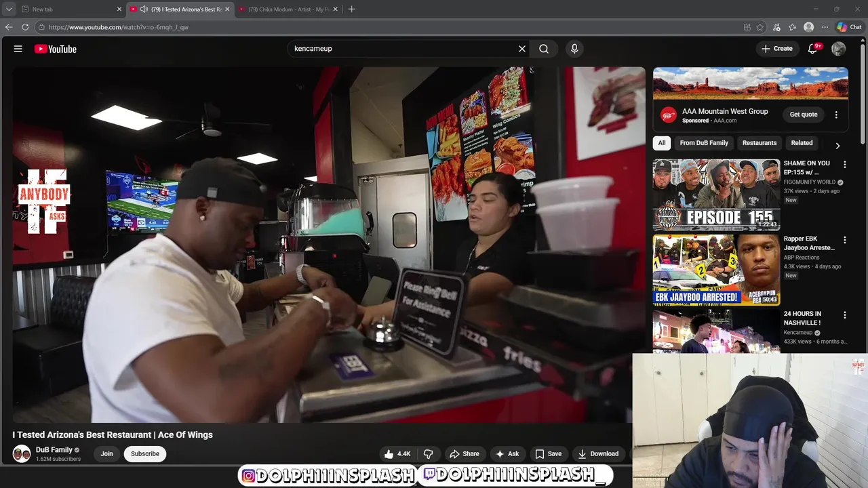Open the browser favorites list icon
Viewport: 868px width, 488px height.
click(x=793, y=27)
